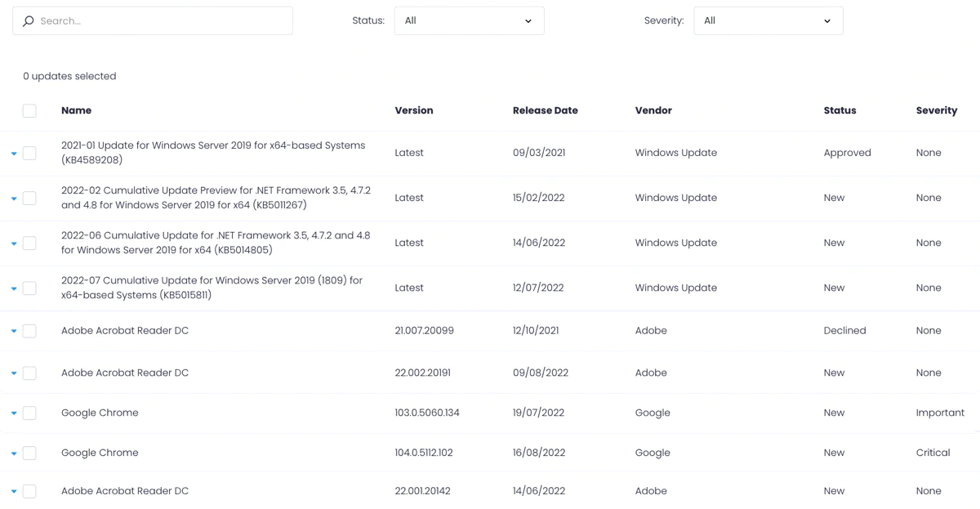Open the Status filter dropdown
Screen dimensions: 980x509
[469, 20]
